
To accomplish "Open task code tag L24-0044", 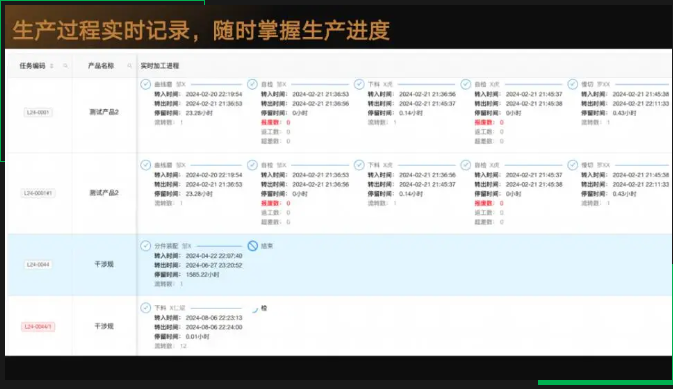I will click(38, 264).
